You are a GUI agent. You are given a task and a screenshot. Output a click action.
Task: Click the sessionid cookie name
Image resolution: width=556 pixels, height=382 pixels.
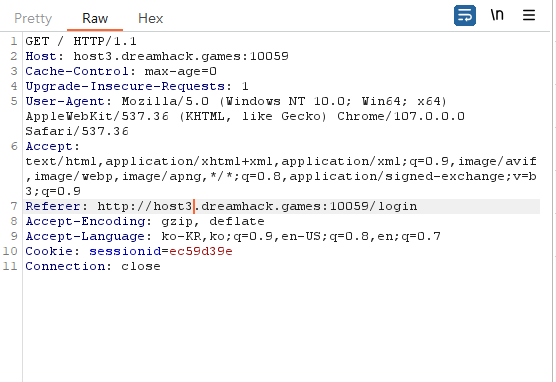coord(125,251)
